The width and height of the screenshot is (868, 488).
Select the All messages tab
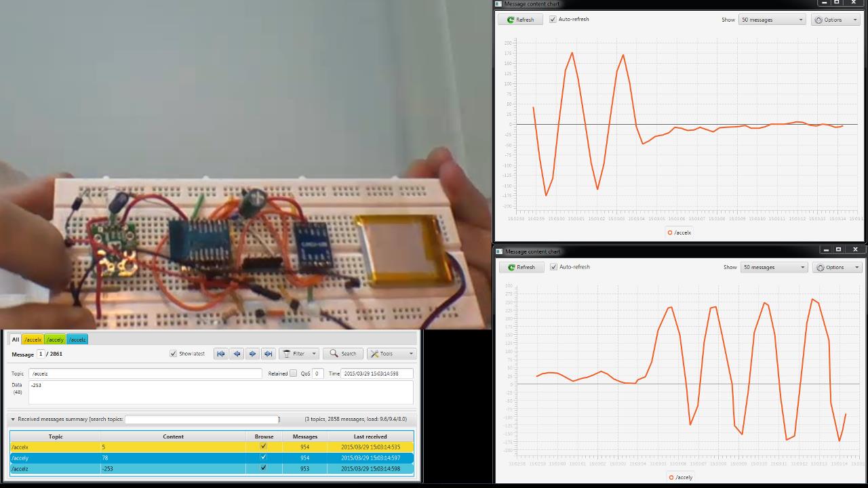[x=15, y=339]
